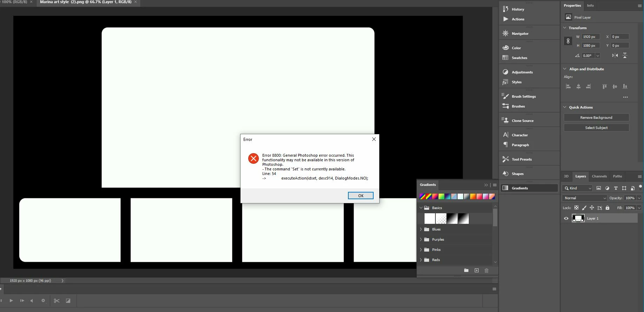Open Normal blend mode dropdown
Screen dimensions: 644x312
(x=585, y=198)
